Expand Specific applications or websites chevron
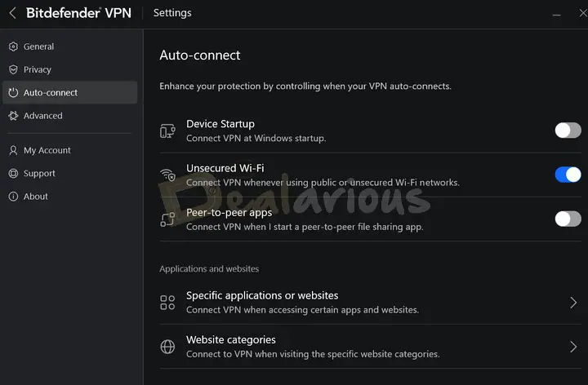 pos(573,303)
